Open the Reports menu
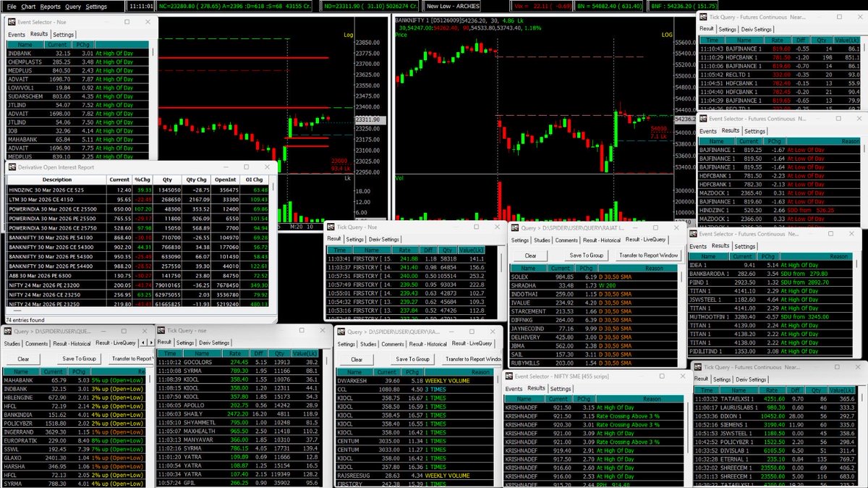 click(x=51, y=6)
